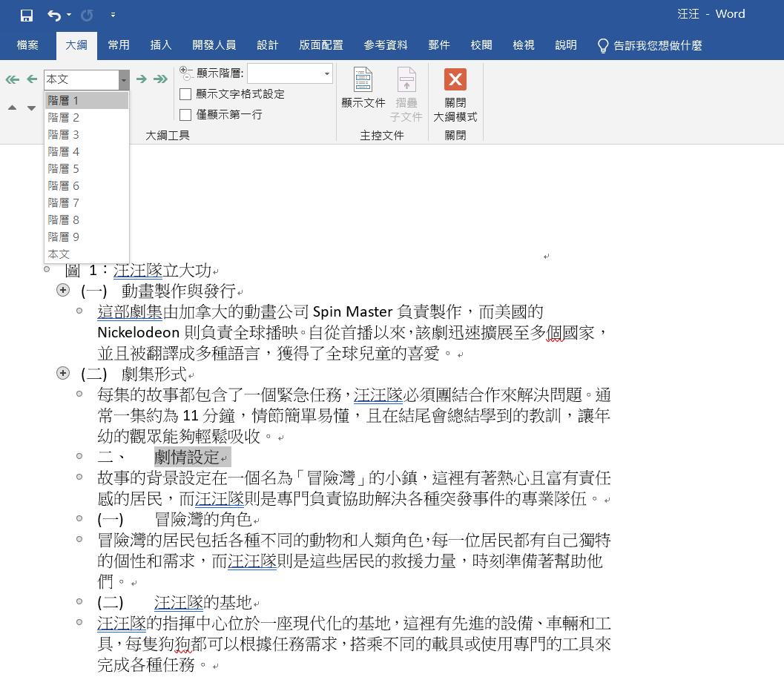
Task: Click the heading text 動畫製作與發行
Action: pos(179,291)
